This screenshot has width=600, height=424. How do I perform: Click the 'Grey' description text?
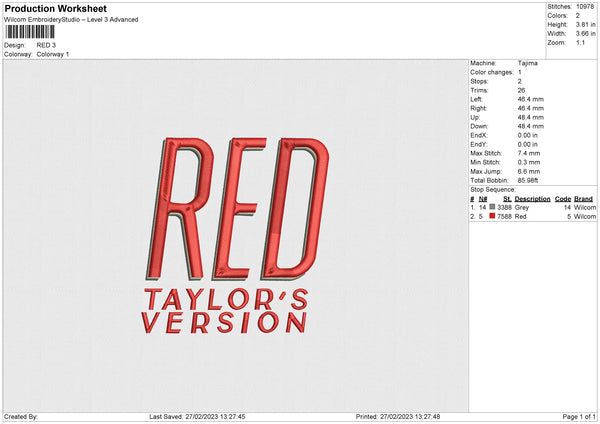click(x=522, y=207)
